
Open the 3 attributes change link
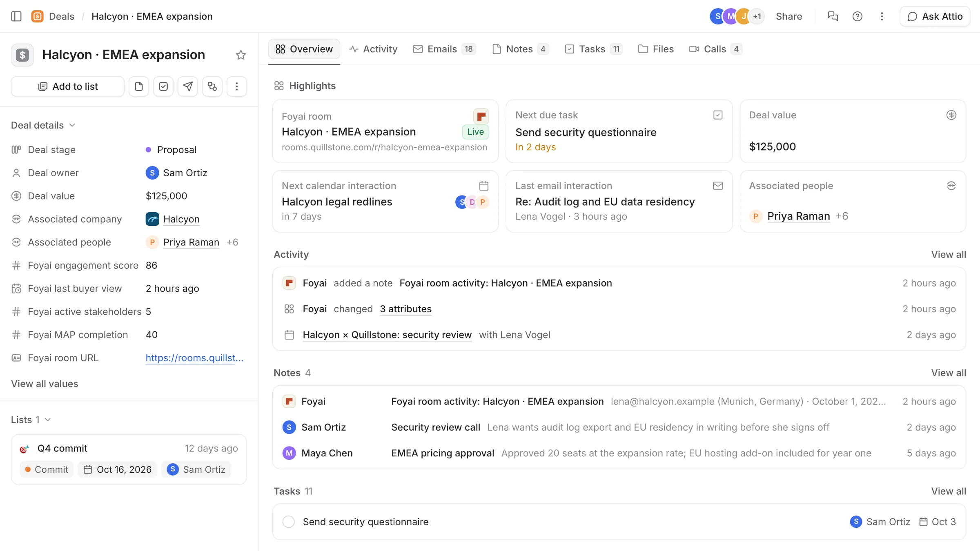[x=405, y=309]
